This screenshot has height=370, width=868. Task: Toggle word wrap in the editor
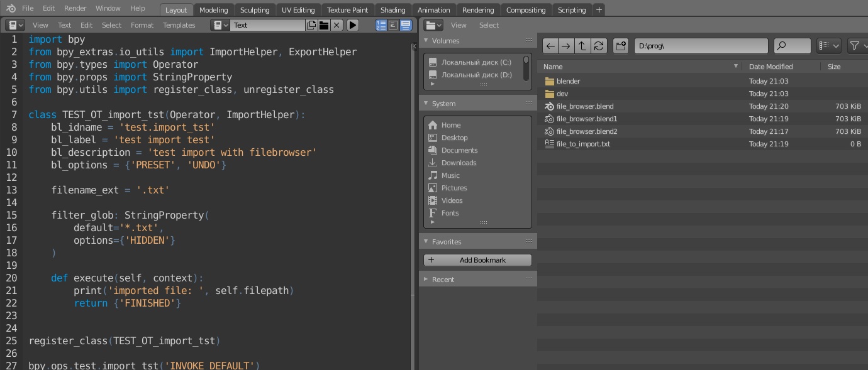pyautogui.click(x=393, y=24)
